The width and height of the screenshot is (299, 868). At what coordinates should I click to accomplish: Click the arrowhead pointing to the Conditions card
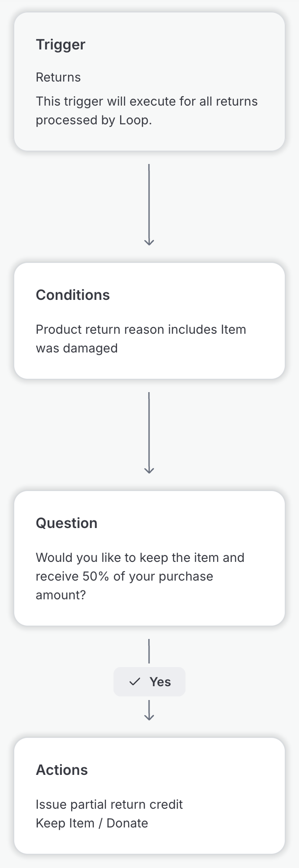pyautogui.click(x=149, y=242)
